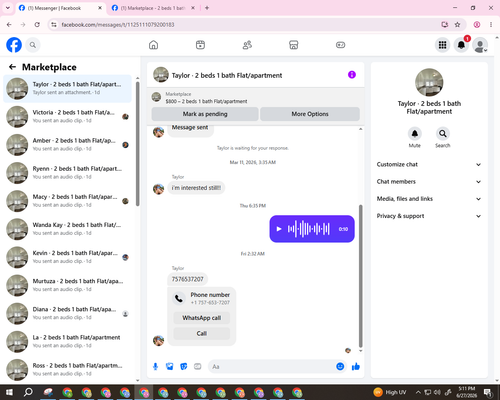Click the Call button in phone card

[202, 333]
